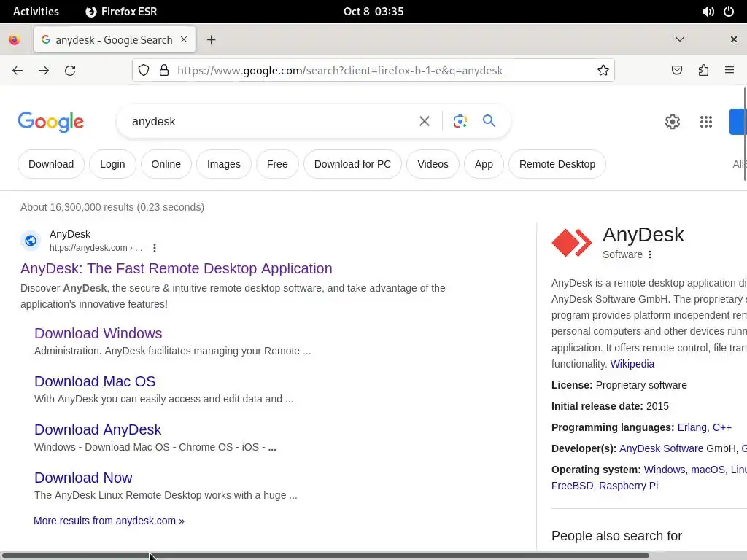
Task: Click the URL address bar
Action: 373,71
